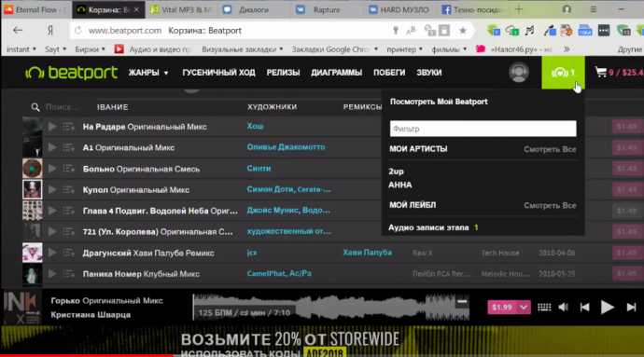Screen dimensions: 644x357
Task: Click the search field Поиск...
Action: pyautogui.click(x=63, y=107)
